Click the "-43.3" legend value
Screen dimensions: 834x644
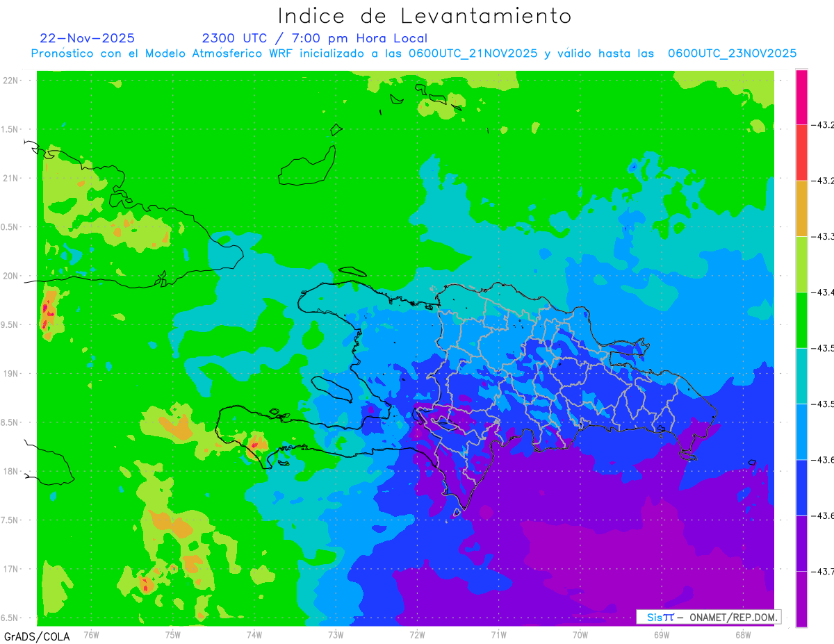click(x=823, y=236)
